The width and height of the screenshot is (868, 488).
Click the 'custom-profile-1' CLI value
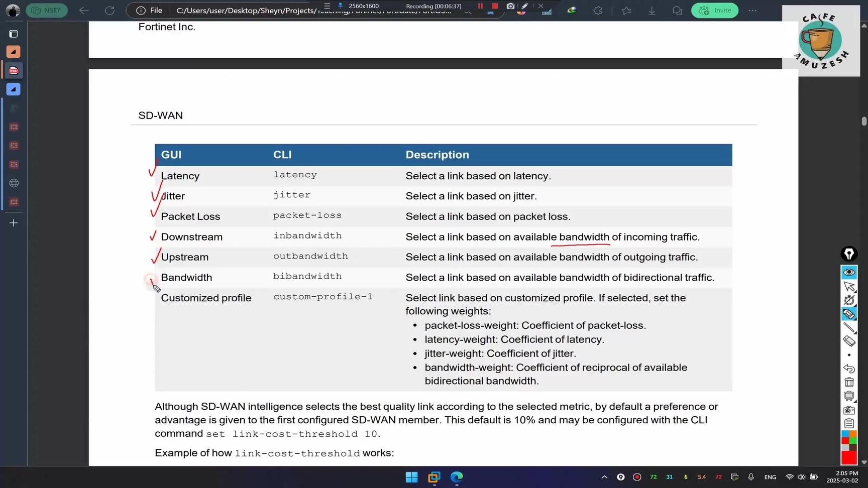pos(323,297)
